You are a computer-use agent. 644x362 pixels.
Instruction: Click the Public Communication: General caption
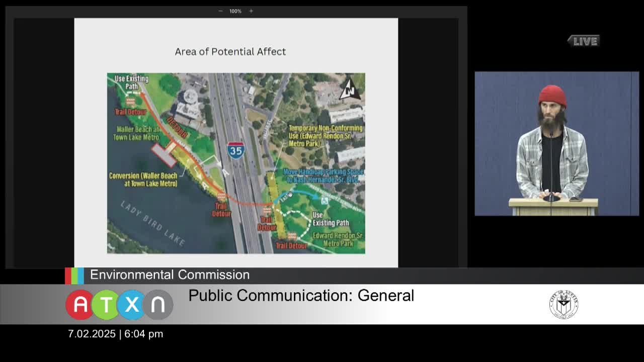tap(301, 296)
